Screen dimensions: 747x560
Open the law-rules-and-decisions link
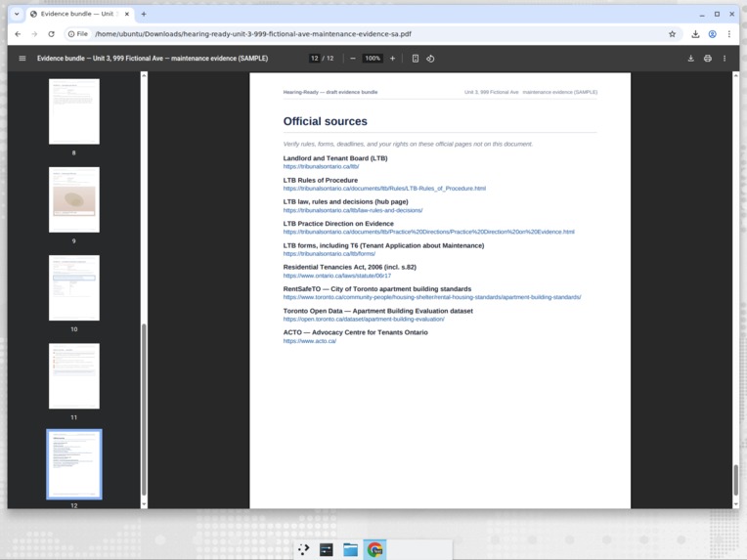point(353,210)
